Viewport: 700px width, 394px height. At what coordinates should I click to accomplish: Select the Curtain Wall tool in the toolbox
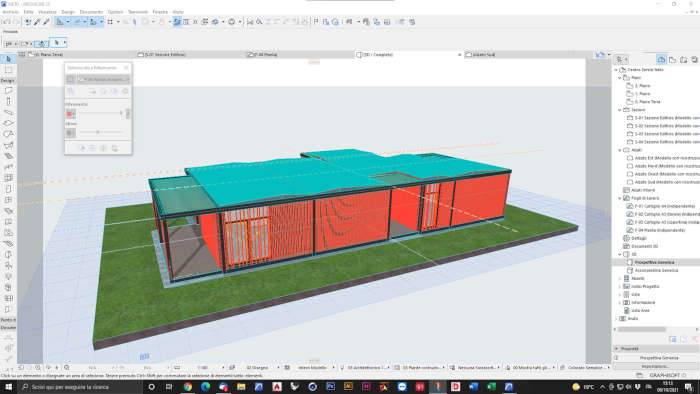(8, 178)
